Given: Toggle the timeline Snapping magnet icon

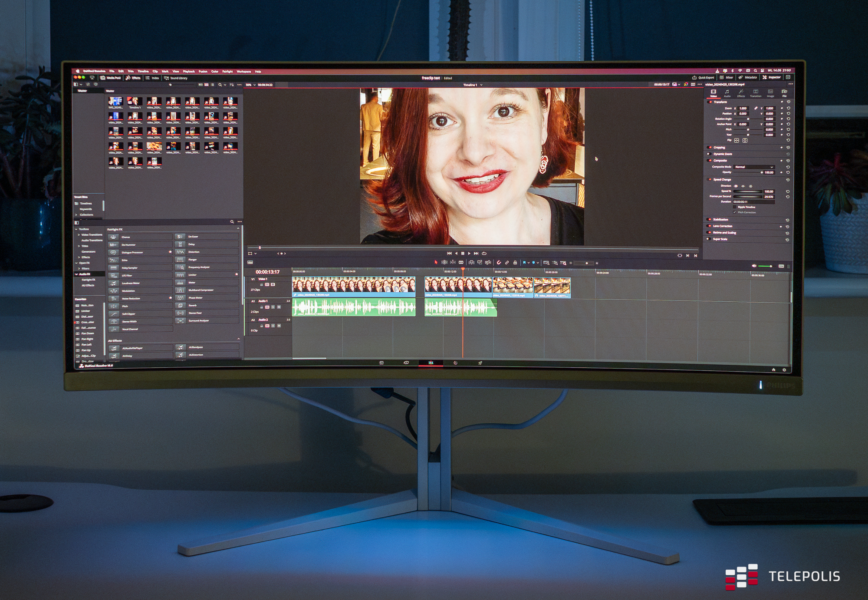Looking at the screenshot, I should [x=499, y=263].
